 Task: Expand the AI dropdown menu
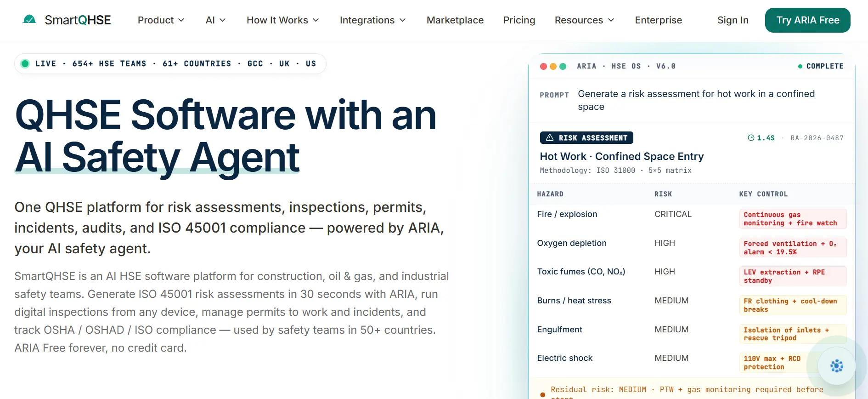point(215,20)
